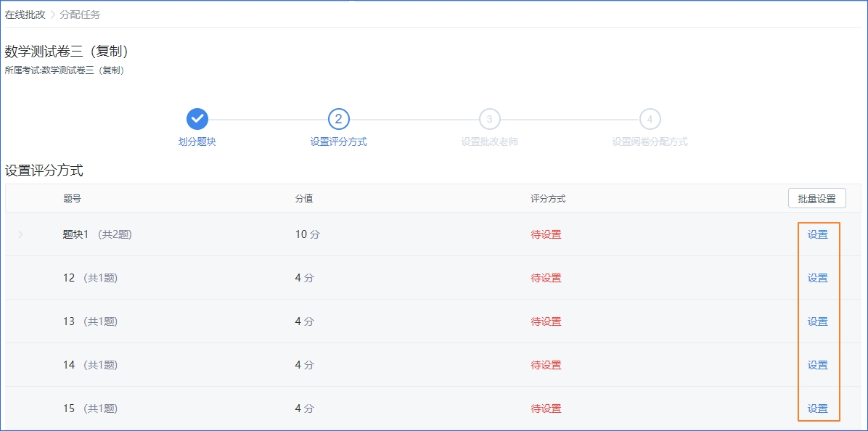Click 设置 link for question 14

[818, 365]
